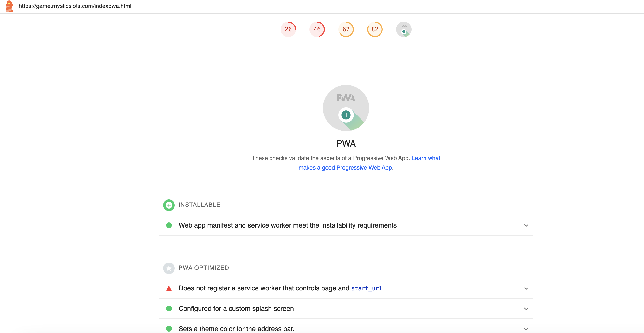This screenshot has width=644, height=333.
Task: Expand the custom splash screen audit
Action: (x=526, y=309)
